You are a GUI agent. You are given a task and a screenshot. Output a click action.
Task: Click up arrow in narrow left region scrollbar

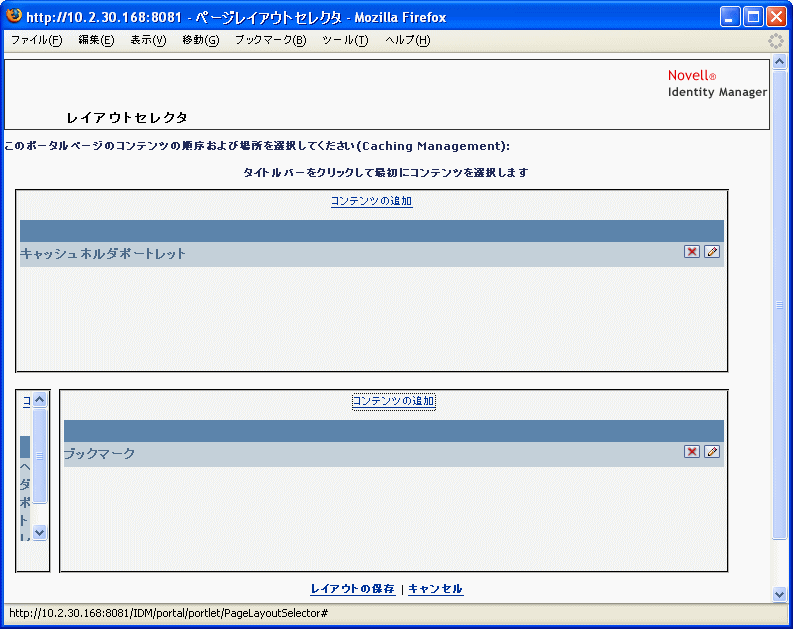39,400
